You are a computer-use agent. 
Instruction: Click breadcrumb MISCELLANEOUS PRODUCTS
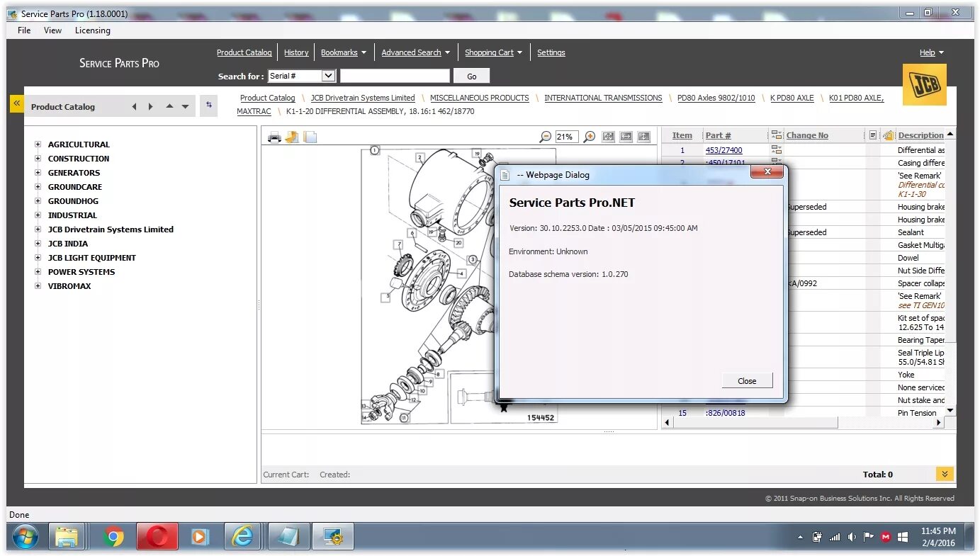(x=480, y=98)
